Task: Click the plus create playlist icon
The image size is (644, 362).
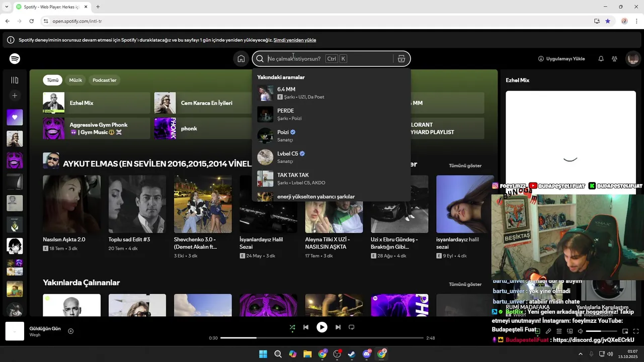Action: click(x=15, y=96)
